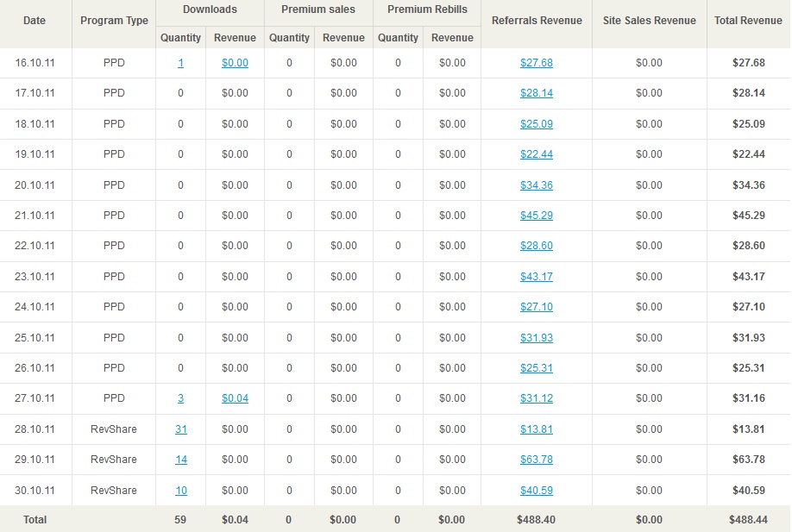
Task: Open the downloads quantity 31 link on 28.10.11
Action: 181,429
